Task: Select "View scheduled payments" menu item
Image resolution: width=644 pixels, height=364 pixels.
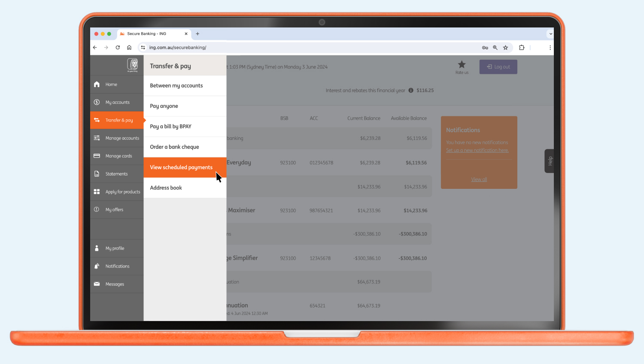Action: coord(181,167)
